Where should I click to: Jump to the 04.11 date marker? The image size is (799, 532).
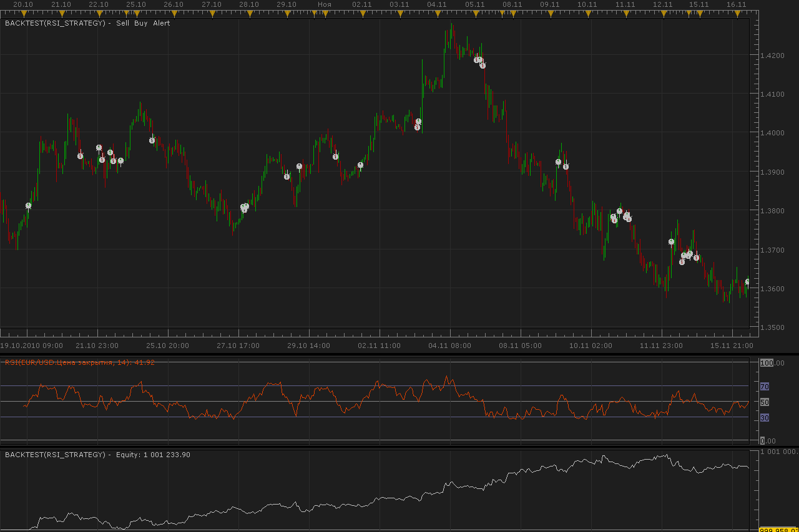pos(437,4)
